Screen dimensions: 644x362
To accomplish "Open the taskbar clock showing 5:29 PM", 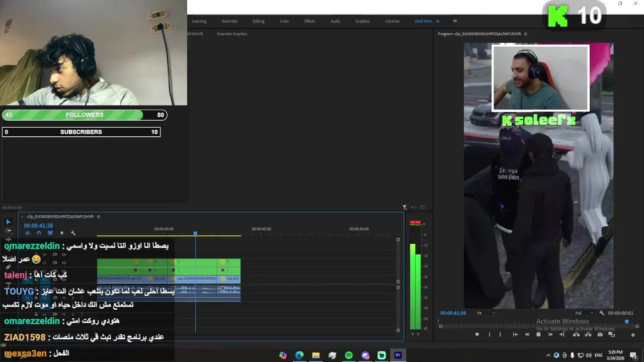I will point(615,355).
